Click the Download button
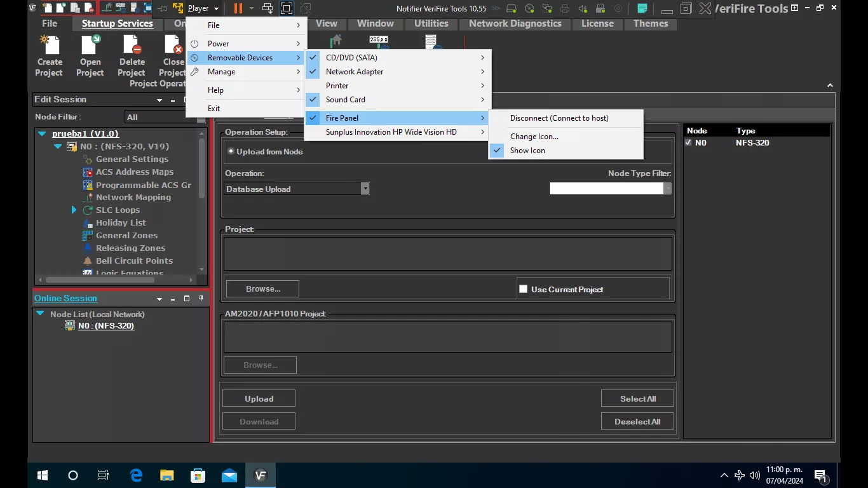Image resolution: width=868 pixels, height=488 pixels. (x=259, y=421)
